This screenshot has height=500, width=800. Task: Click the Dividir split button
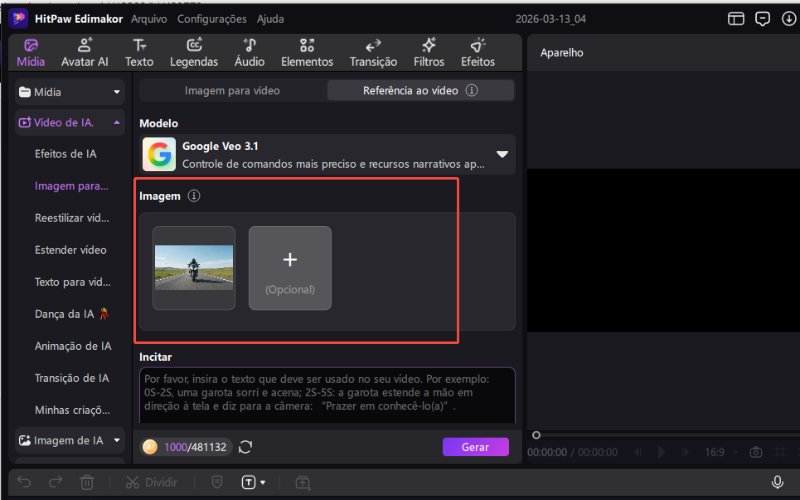pyautogui.click(x=152, y=482)
